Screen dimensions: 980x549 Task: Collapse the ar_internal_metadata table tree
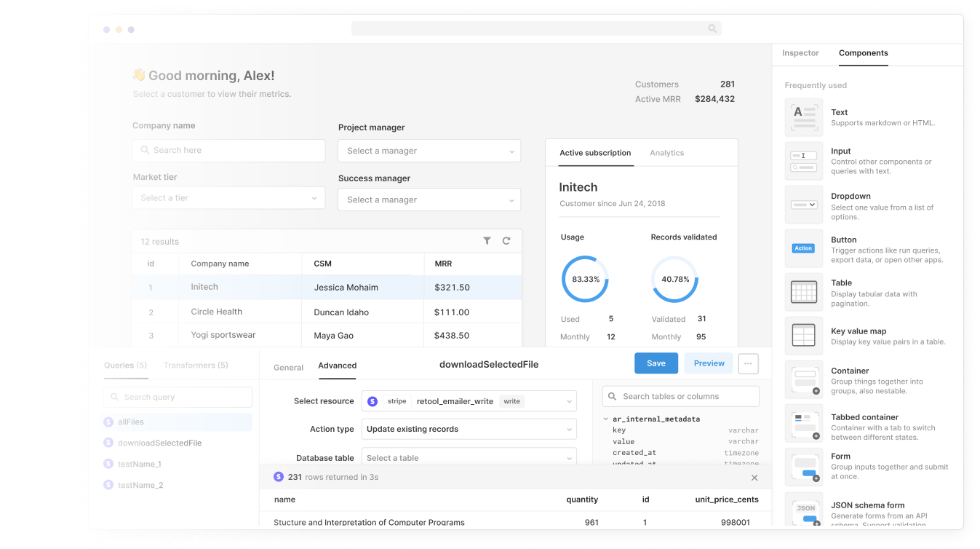point(606,419)
